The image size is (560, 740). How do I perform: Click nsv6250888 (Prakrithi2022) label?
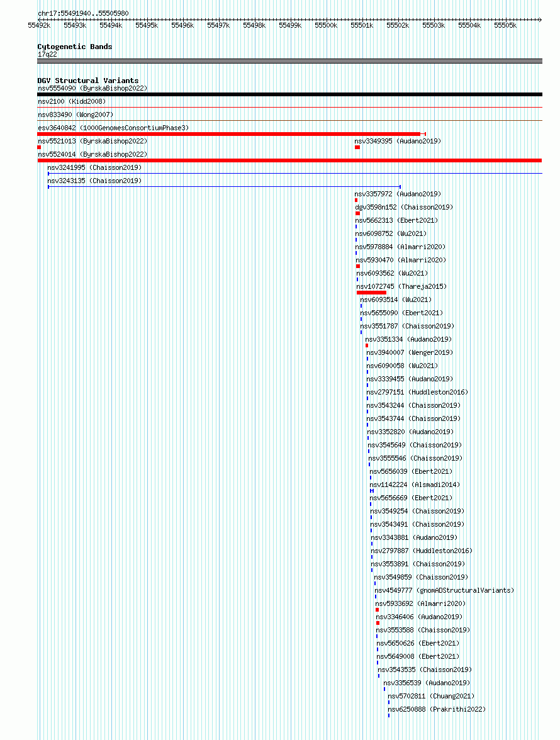[x=437, y=709]
